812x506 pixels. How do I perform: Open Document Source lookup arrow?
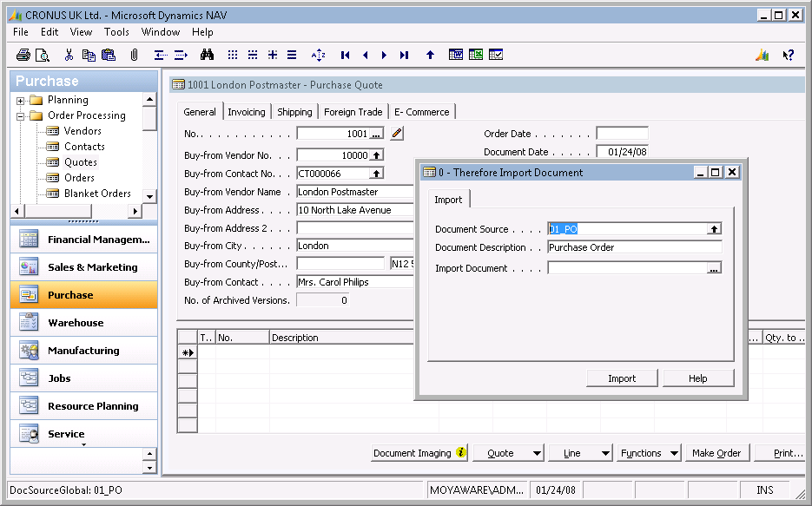[x=714, y=228]
